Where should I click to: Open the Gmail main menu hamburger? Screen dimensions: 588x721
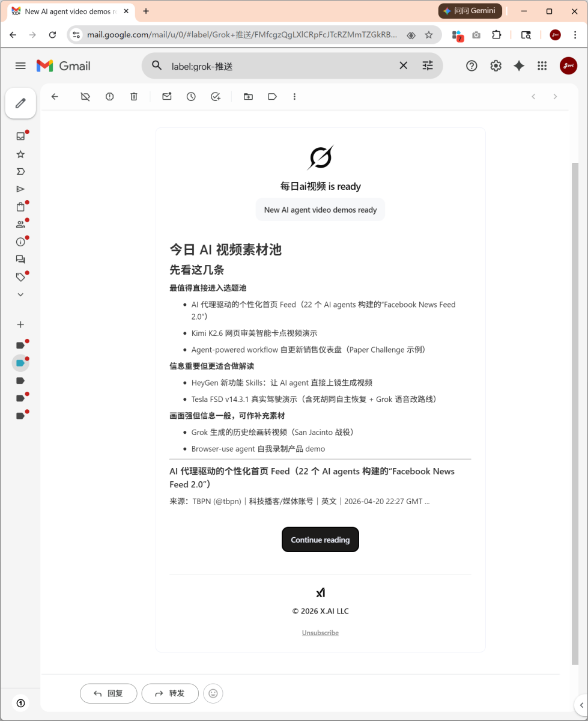[20, 65]
